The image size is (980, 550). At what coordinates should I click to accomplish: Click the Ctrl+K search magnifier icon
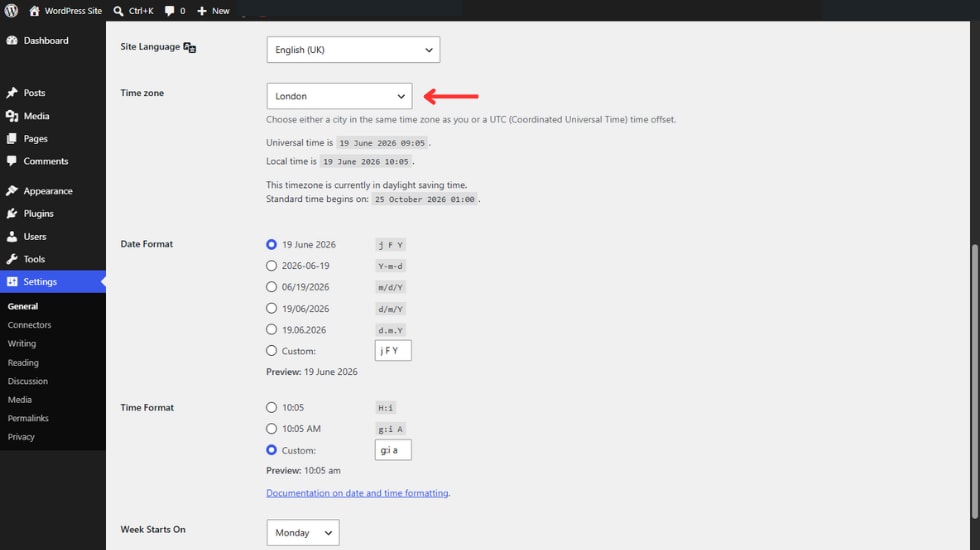[118, 11]
